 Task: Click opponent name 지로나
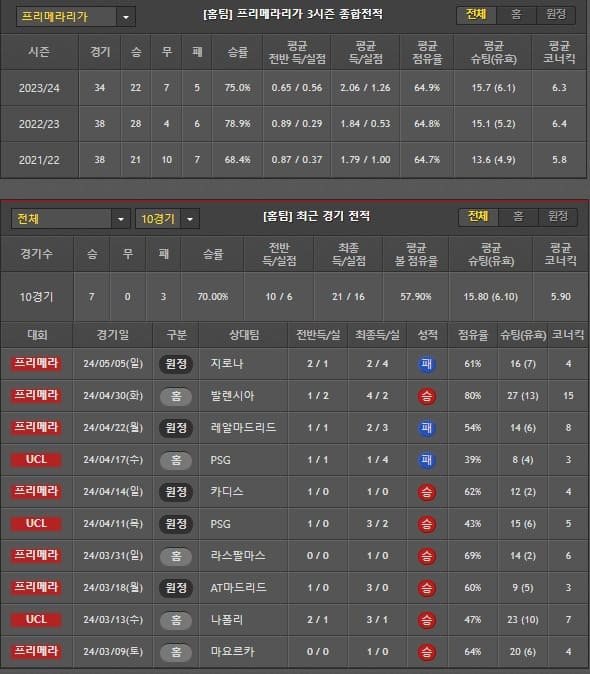[226, 364]
